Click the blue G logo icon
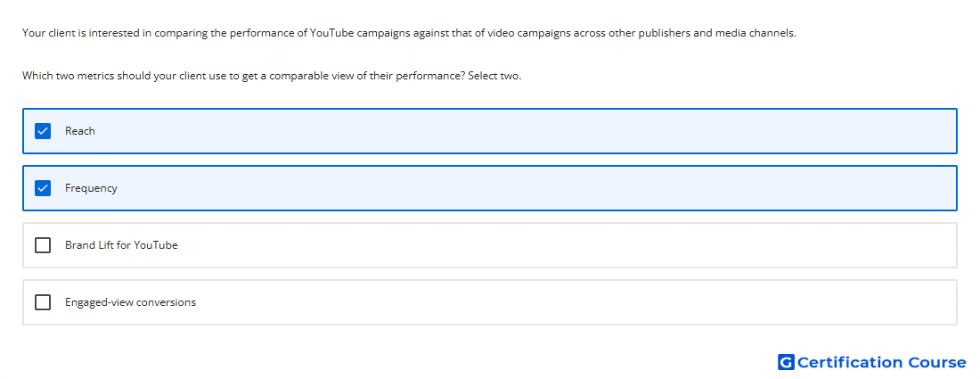 pyautogui.click(x=786, y=362)
